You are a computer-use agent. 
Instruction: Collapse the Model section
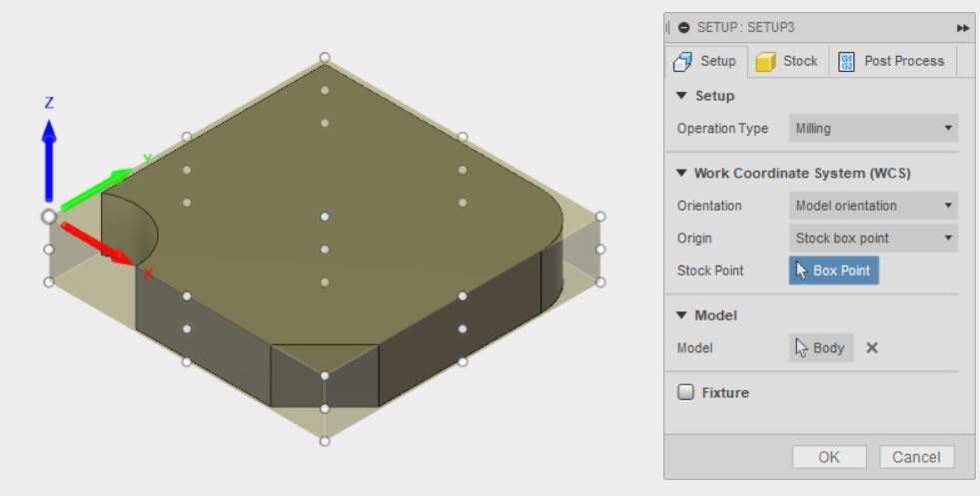point(682,315)
